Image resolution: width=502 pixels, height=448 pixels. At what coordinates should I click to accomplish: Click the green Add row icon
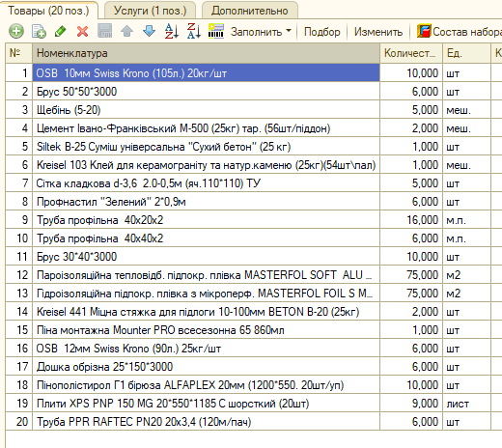[16, 32]
